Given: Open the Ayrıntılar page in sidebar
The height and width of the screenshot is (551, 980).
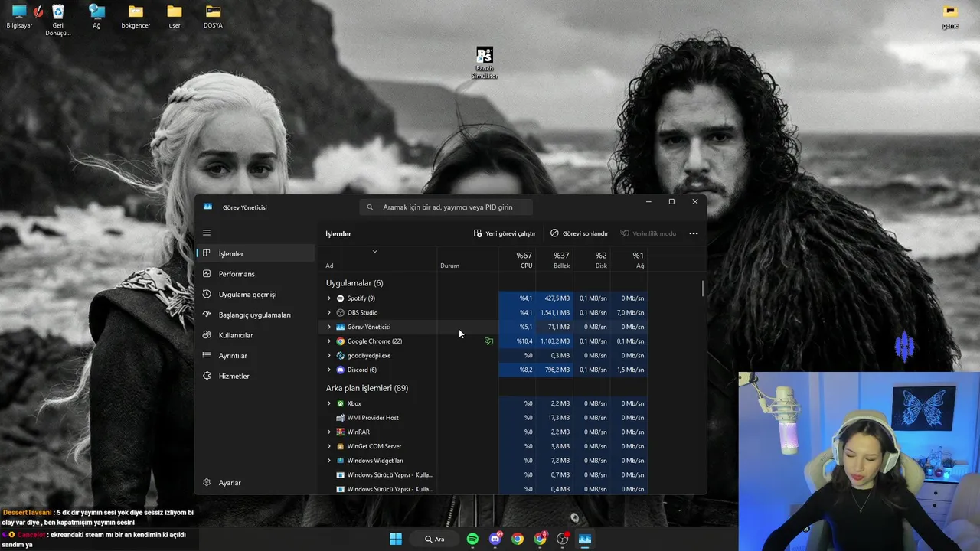Looking at the screenshot, I should (256, 355).
